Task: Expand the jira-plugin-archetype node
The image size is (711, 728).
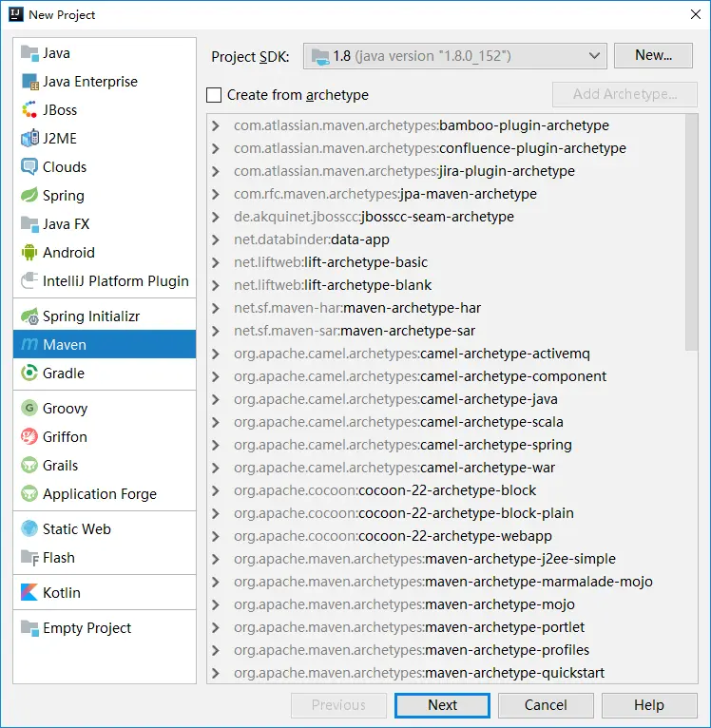Action: [x=216, y=171]
